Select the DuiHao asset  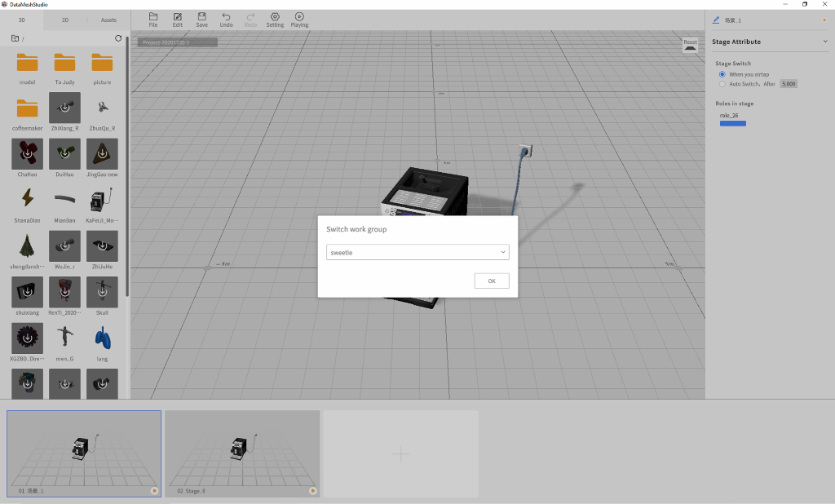[x=64, y=157]
